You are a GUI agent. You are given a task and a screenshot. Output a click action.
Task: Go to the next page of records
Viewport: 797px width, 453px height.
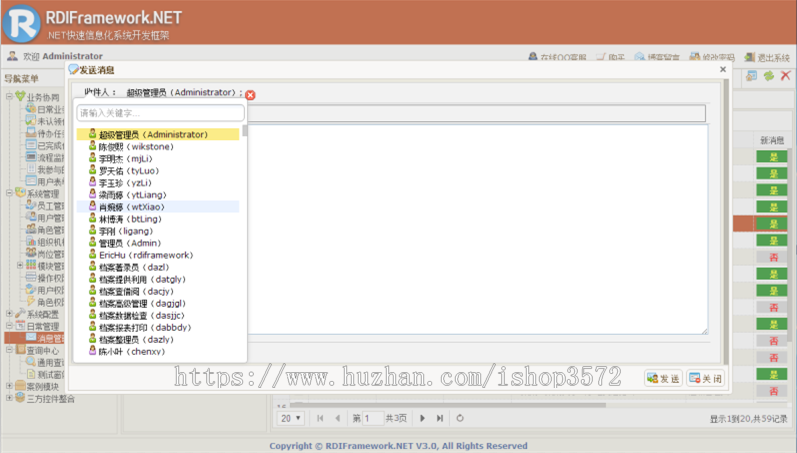coord(422,418)
